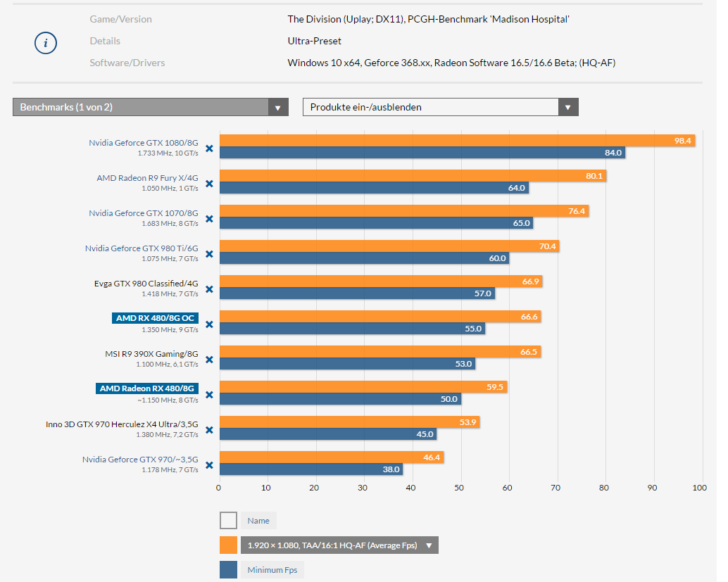Click the arrow on Produkte ein-/ausblenden
The width and height of the screenshot is (728, 582).
pyautogui.click(x=568, y=107)
